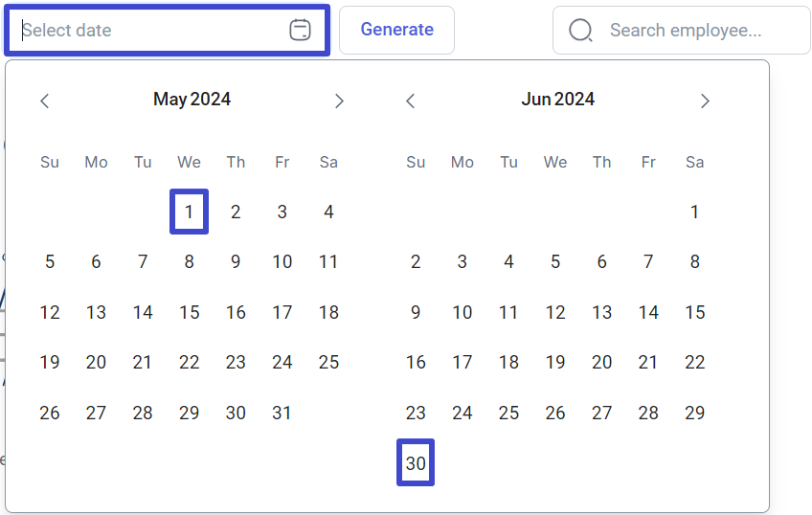Viewport: 812px width, 515px height.
Task: Click previous arrow beside Jun 2024
Action: pyautogui.click(x=411, y=101)
